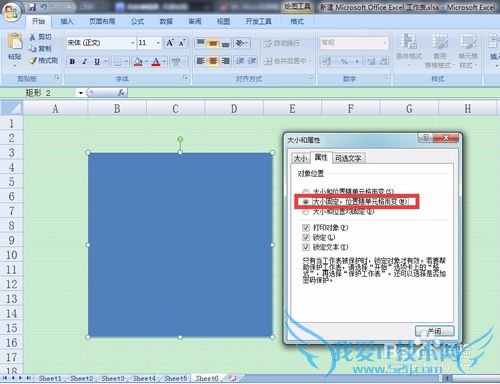500x384 pixels.
Task: Open the borders dropdown arrow
Action: (x=126, y=62)
